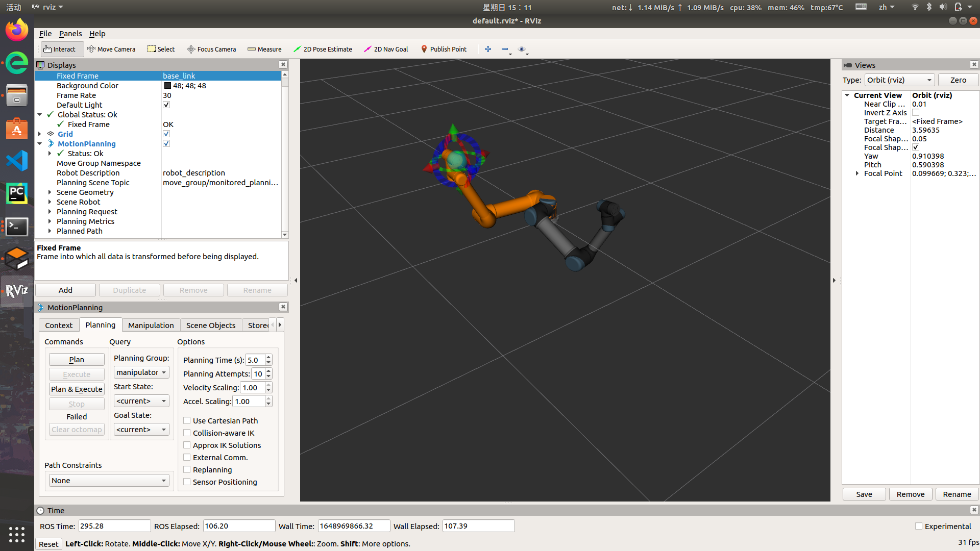Switch to the Context tab
The image size is (980, 551).
[59, 325]
